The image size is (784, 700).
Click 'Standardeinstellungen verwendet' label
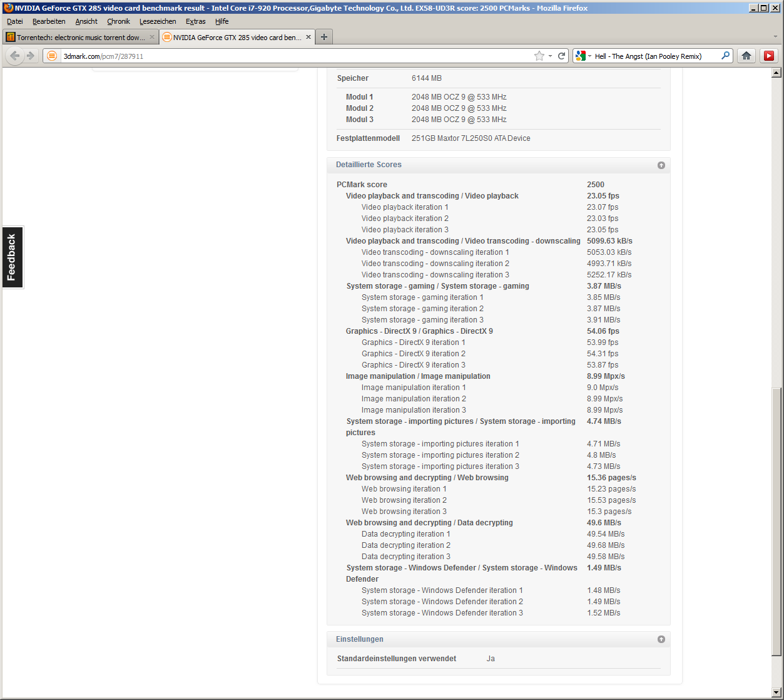(x=397, y=659)
